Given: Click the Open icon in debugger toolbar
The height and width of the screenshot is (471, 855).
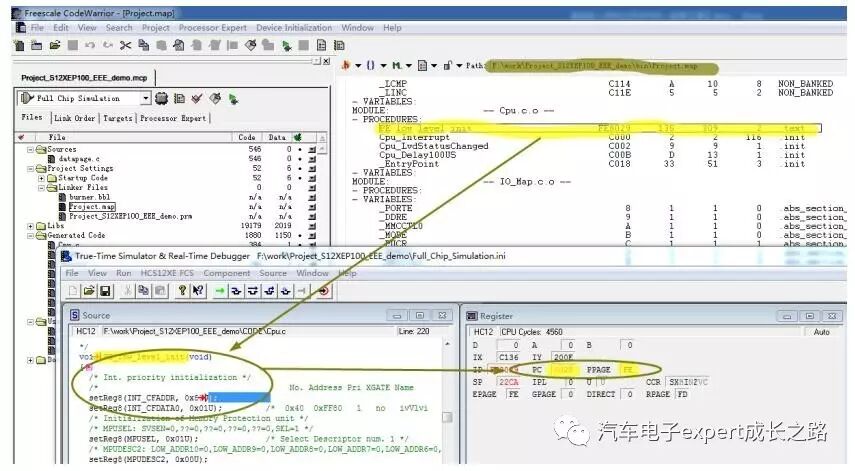Looking at the screenshot, I should click(89, 291).
